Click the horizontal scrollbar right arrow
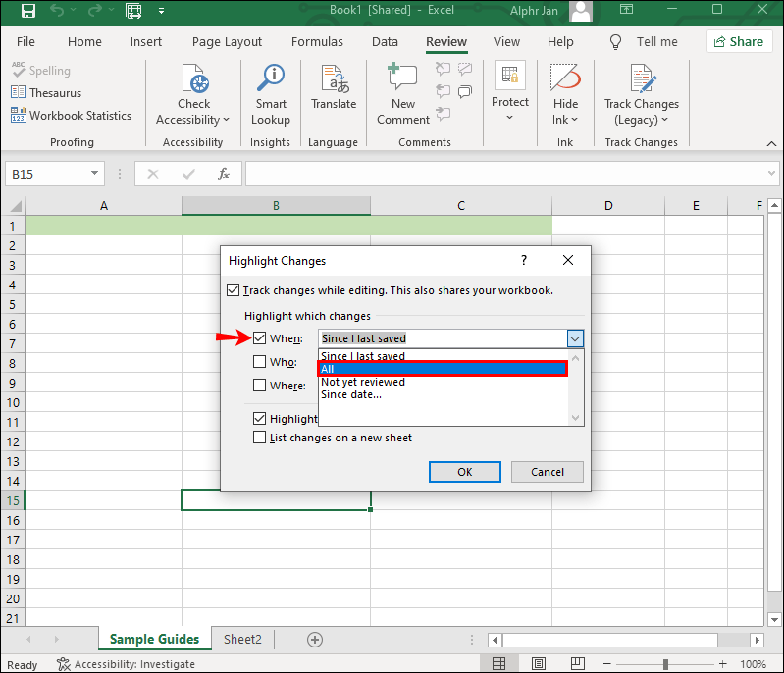Viewport: 784px width, 673px height. point(757,640)
